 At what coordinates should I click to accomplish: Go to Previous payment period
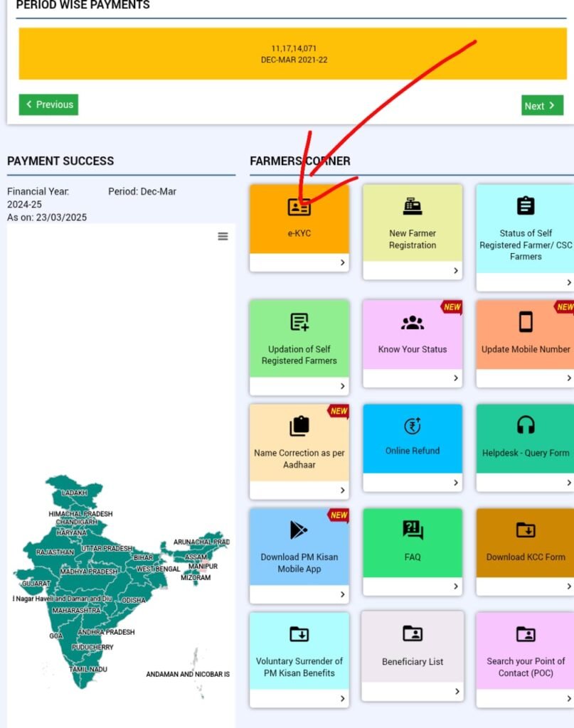point(48,105)
